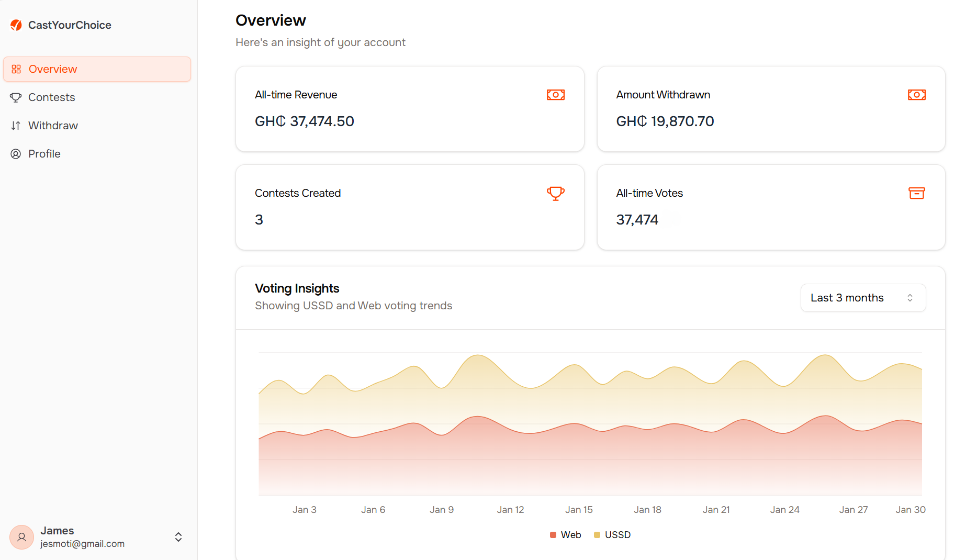The image size is (977, 560).
Task: Click the Overview grid icon in sidebar
Action: [16, 69]
